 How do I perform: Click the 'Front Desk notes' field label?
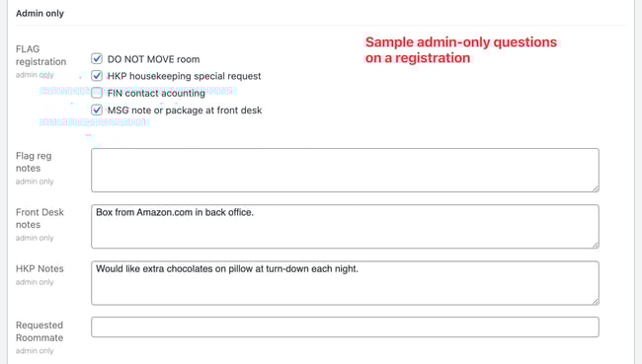click(40, 218)
